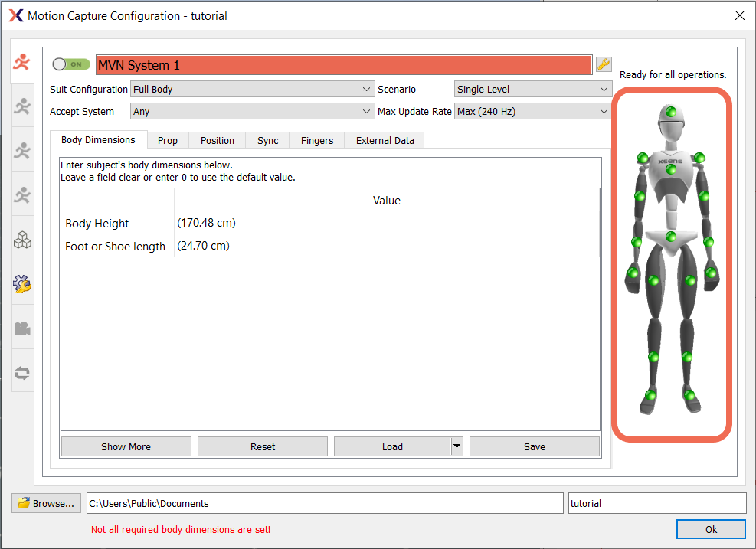756x549 pixels.
Task: Toggle the ON switch for MVN System 1
Action: 70,64
